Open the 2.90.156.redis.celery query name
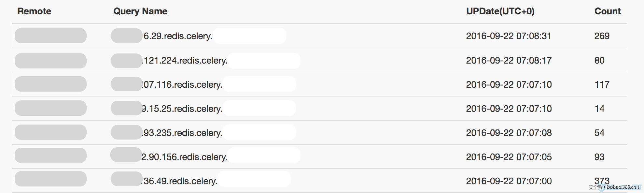The width and height of the screenshot is (644, 193). (x=185, y=157)
